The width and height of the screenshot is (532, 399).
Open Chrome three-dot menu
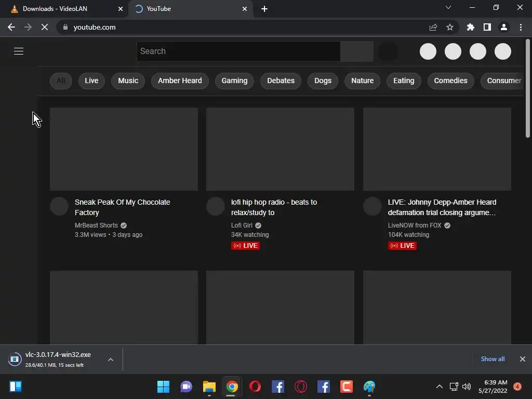[521, 27]
